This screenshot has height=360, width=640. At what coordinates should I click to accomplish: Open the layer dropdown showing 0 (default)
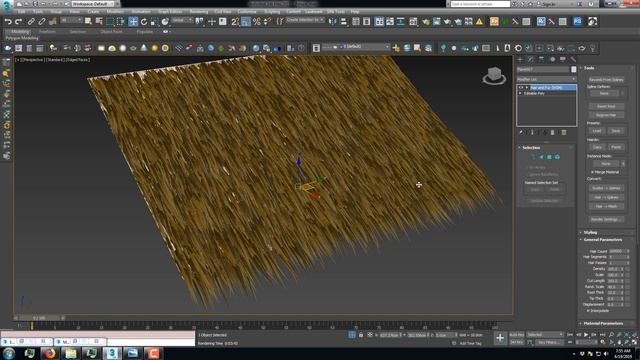356,47
